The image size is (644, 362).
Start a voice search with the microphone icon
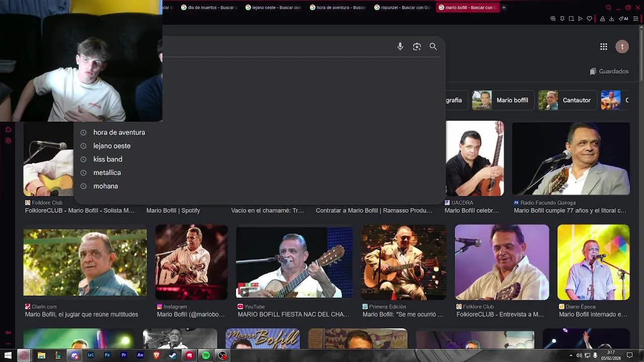(400, 46)
